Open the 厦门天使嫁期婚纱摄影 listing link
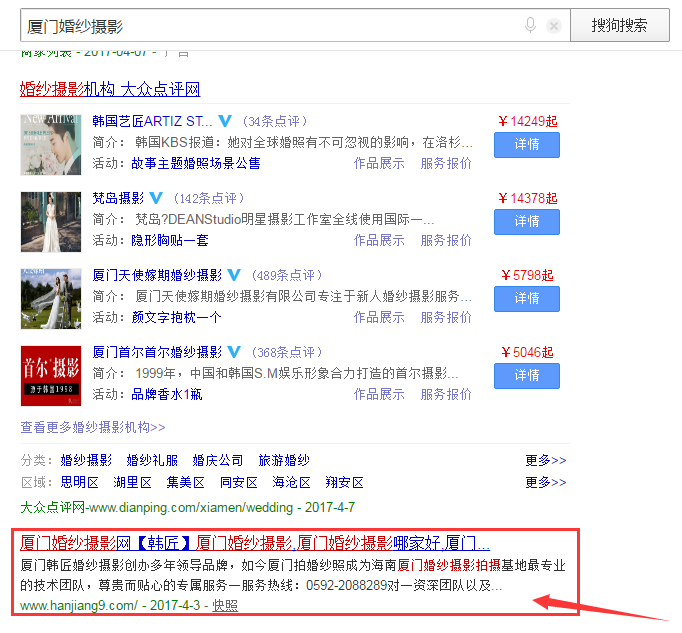Screen dimensions: 682x633 pyautogui.click(x=157, y=275)
